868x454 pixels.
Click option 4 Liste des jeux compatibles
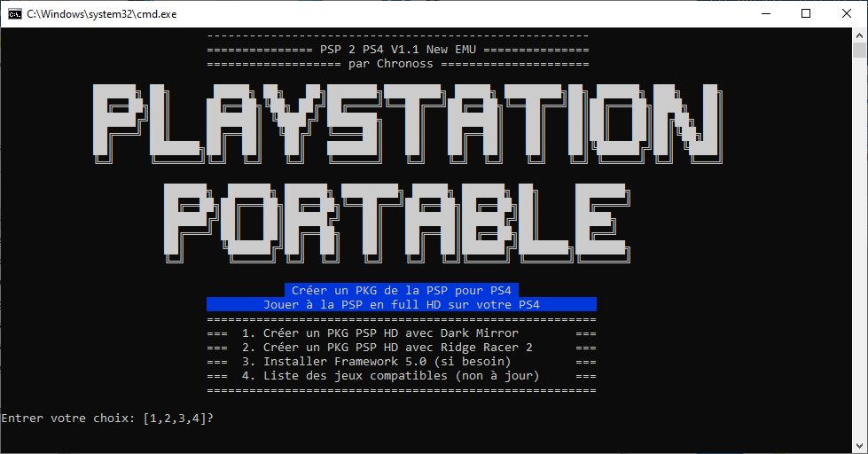tap(401, 376)
